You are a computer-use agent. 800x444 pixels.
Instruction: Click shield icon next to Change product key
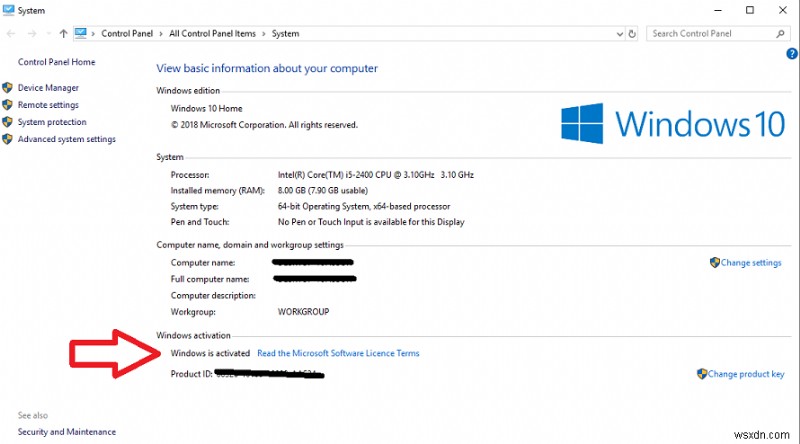[x=702, y=374]
